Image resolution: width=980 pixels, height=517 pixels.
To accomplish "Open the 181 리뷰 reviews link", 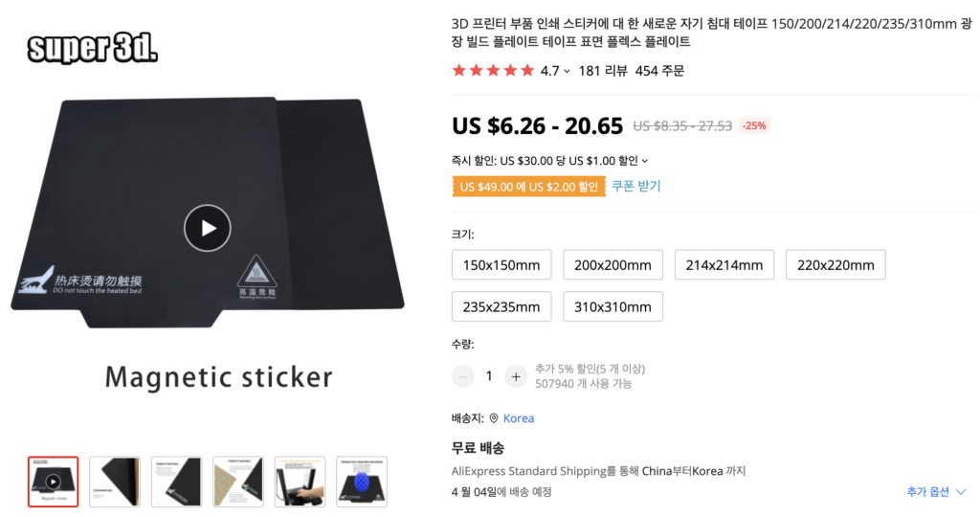I will (x=602, y=71).
